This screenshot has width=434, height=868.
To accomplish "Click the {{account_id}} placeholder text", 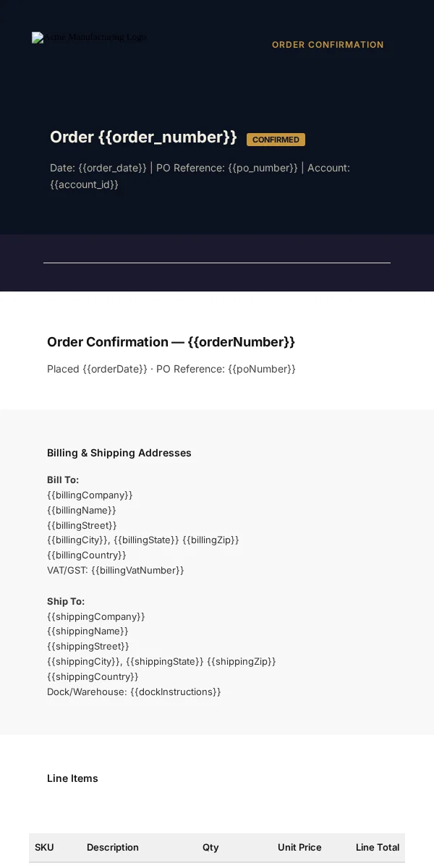I will [84, 184].
